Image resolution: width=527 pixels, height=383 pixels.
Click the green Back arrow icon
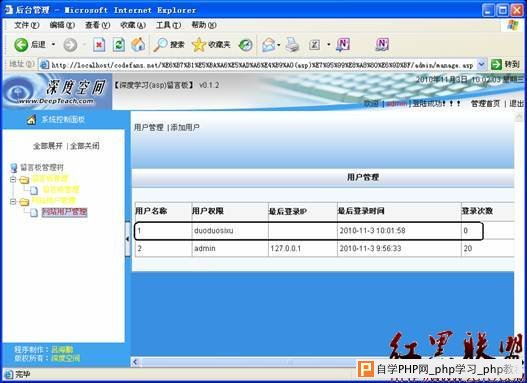21,45
